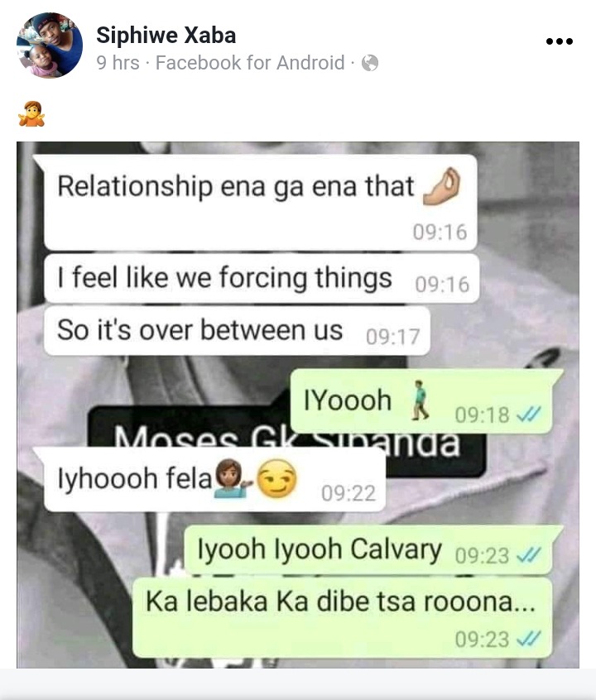Open the shared WhatsApp chat image
596x700 pixels.
click(297, 405)
